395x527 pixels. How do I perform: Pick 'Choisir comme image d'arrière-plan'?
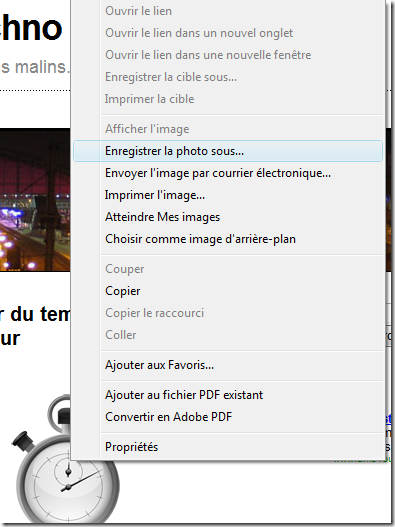point(228,239)
